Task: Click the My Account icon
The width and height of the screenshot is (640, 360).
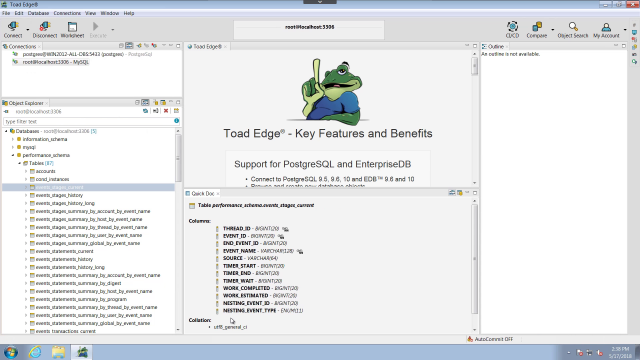Action: click(606, 27)
